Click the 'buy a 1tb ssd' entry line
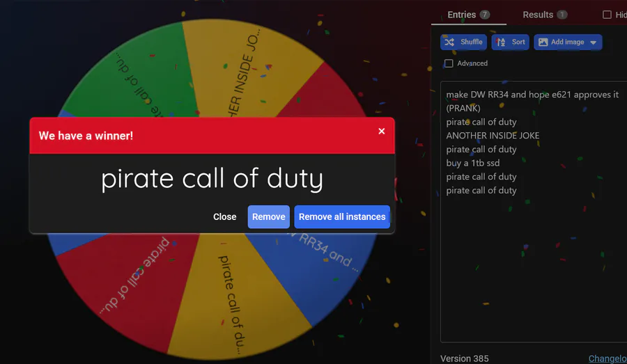The image size is (627, 364). (473, 163)
